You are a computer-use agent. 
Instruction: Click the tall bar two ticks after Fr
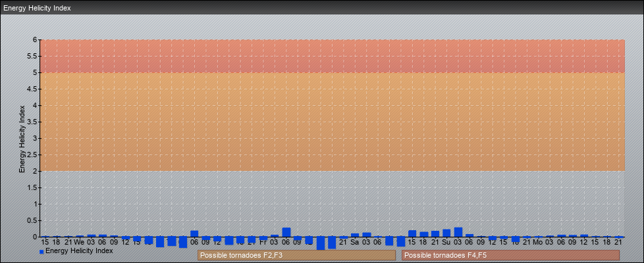pyautogui.click(x=286, y=232)
